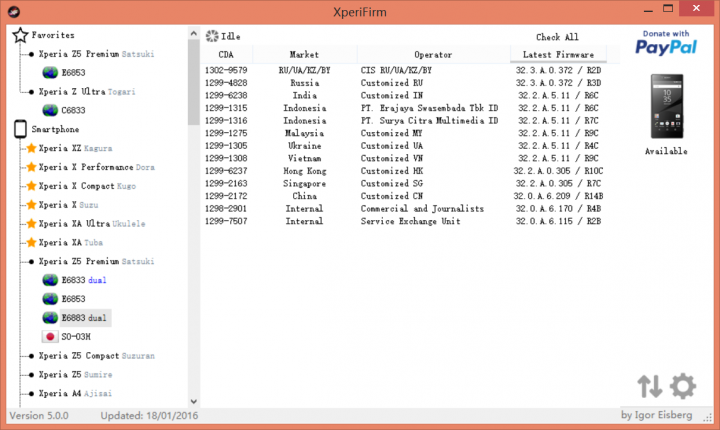Image resolution: width=720 pixels, height=430 pixels.
Task: Click the globe icon beside E6883 dual
Action: [50, 318]
